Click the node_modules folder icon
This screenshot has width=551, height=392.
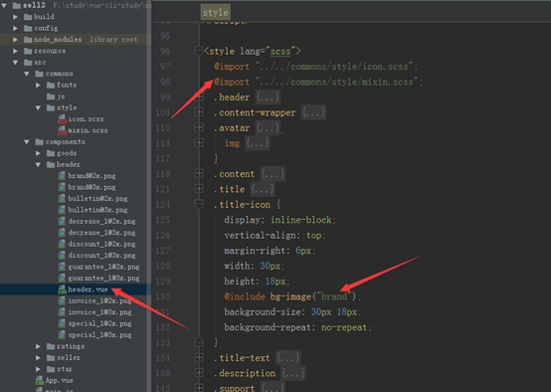pos(28,40)
